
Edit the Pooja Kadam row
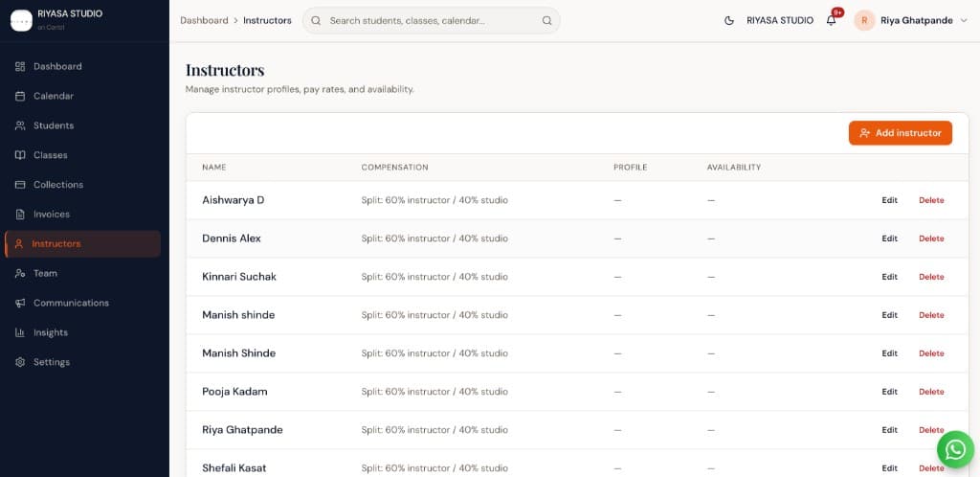889,392
